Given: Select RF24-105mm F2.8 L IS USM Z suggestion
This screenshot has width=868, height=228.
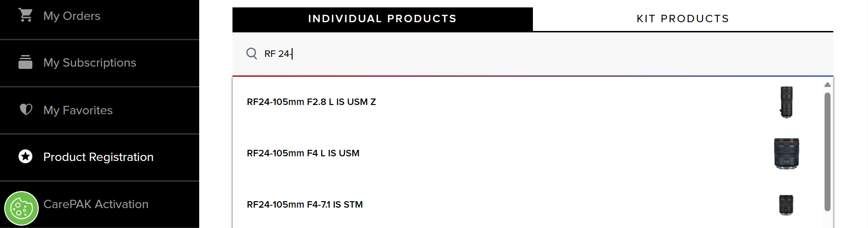Looking at the screenshot, I should click(x=311, y=102).
